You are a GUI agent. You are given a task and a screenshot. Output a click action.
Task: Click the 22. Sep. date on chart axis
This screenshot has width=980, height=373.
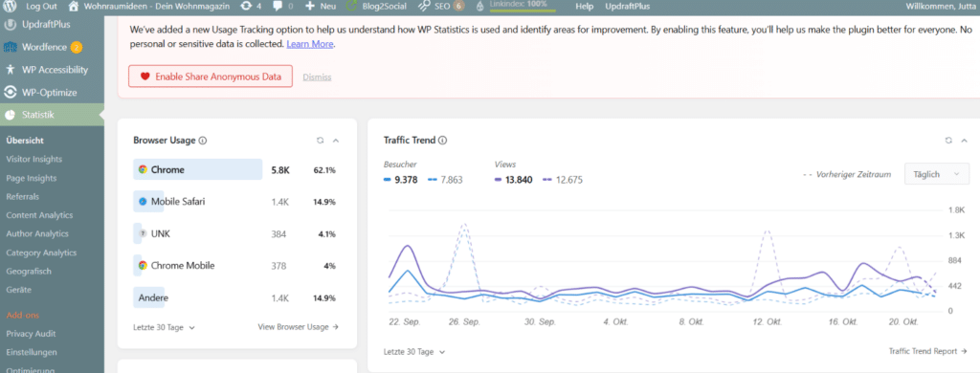pos(405,322)
